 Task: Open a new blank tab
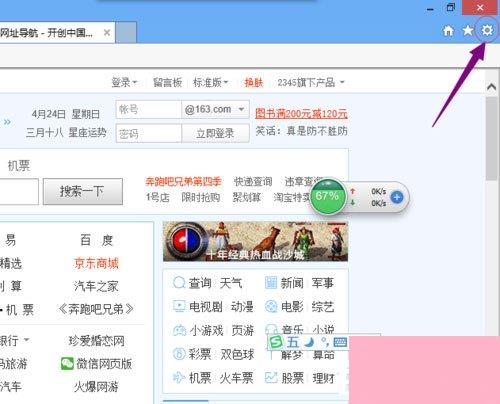coord(126,32)
